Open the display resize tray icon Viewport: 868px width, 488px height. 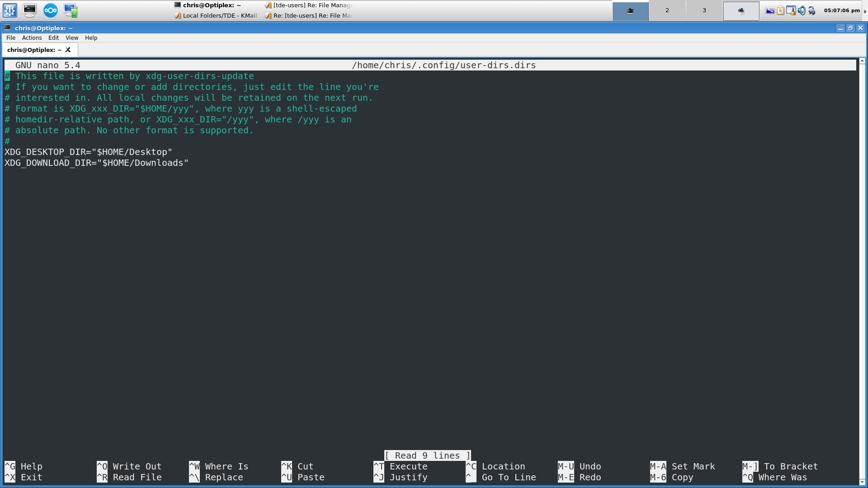click(x=770, y=10)
